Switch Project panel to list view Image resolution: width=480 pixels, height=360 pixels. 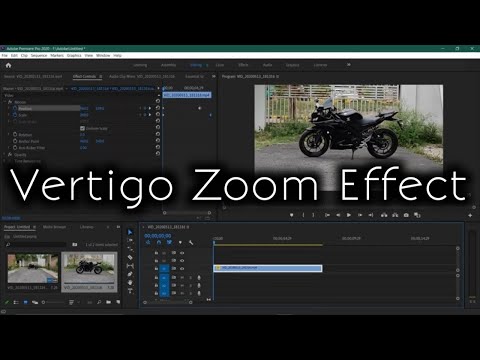click(16, 302)
